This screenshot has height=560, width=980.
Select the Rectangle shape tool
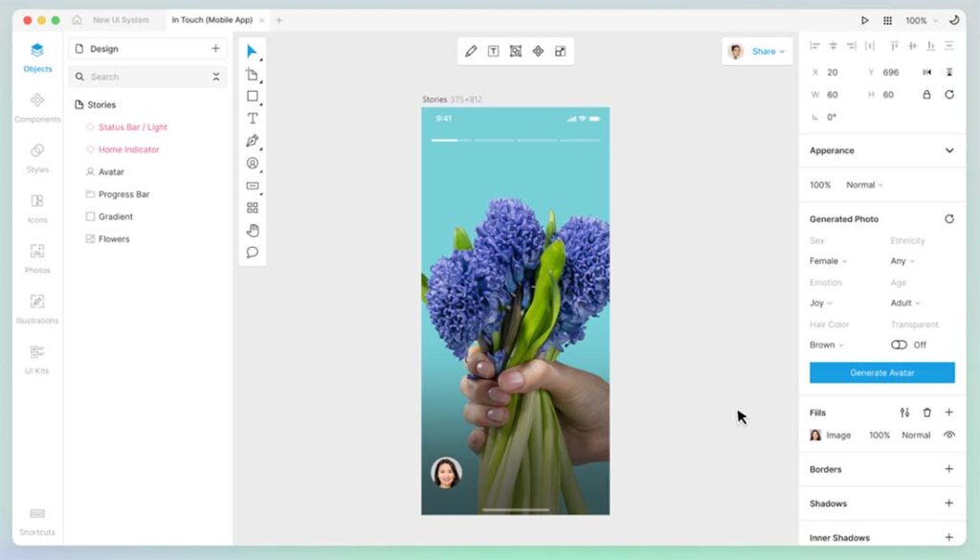tap(253, 96)
